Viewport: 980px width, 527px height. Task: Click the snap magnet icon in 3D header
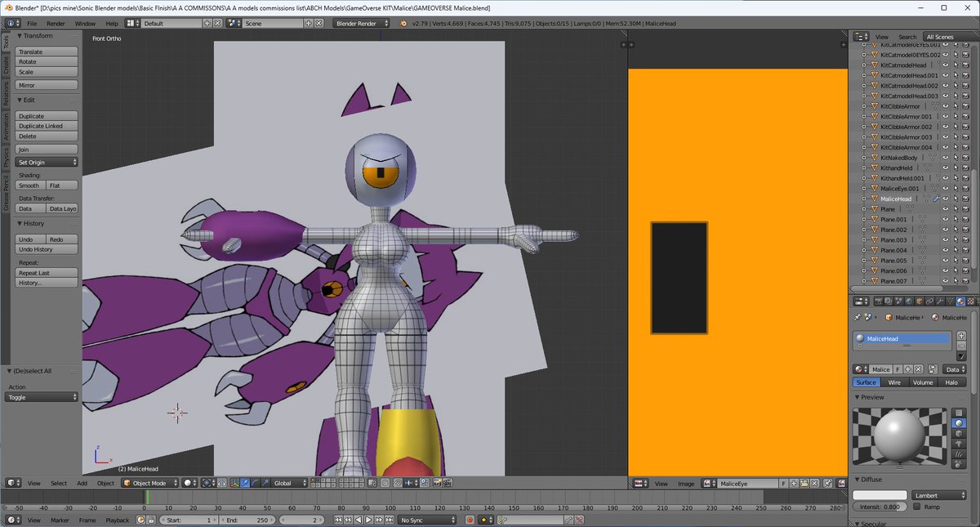397,483
